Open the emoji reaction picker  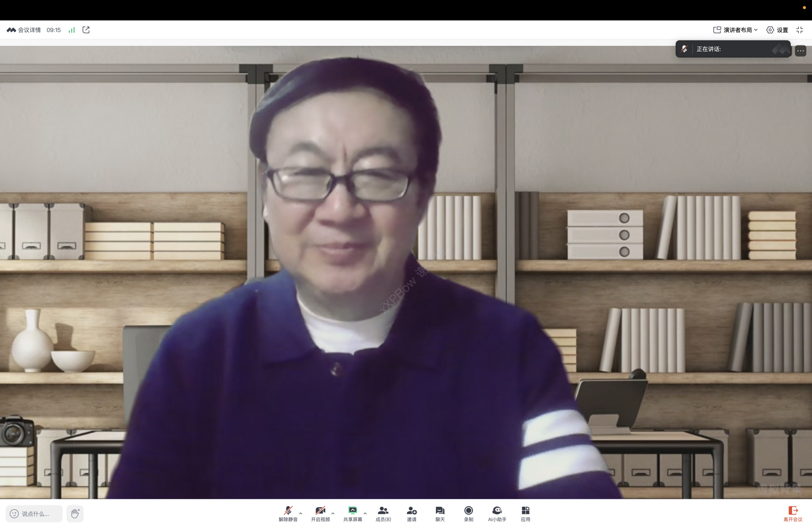tap(14, 514)
